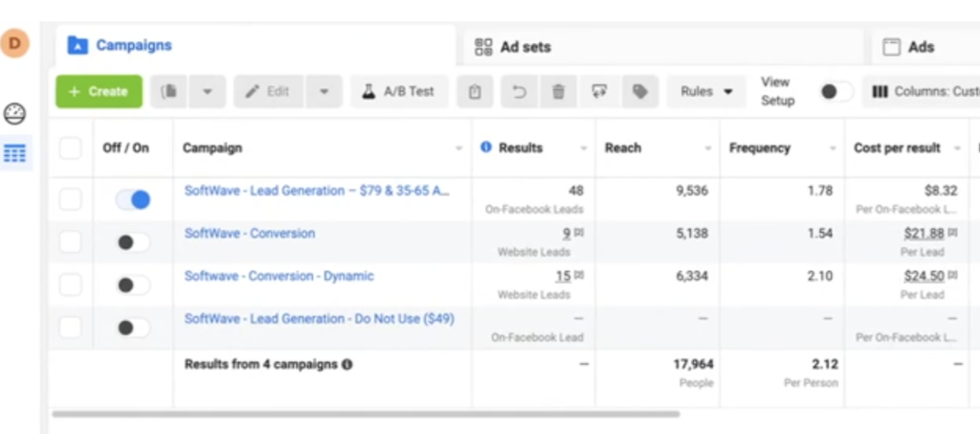Switch to the Campaigns tab
The width and height of the screenshot is (980, 434).
(255, 46)
